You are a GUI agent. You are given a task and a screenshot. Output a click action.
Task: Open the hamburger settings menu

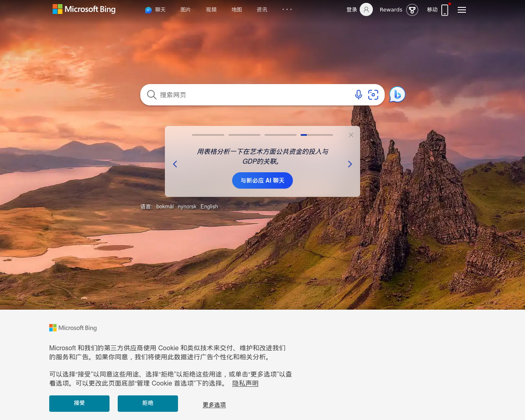pos(462,10)
